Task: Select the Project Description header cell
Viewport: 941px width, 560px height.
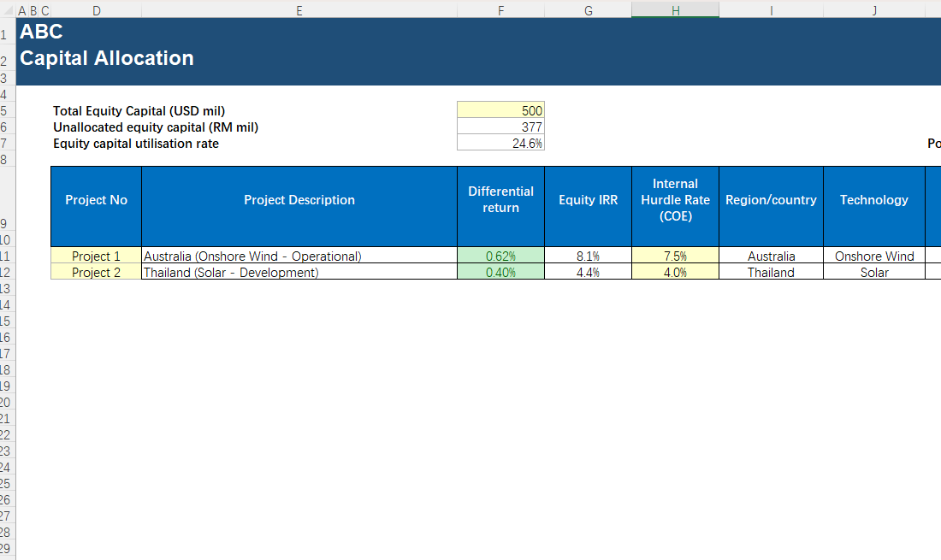Action: 299,200
